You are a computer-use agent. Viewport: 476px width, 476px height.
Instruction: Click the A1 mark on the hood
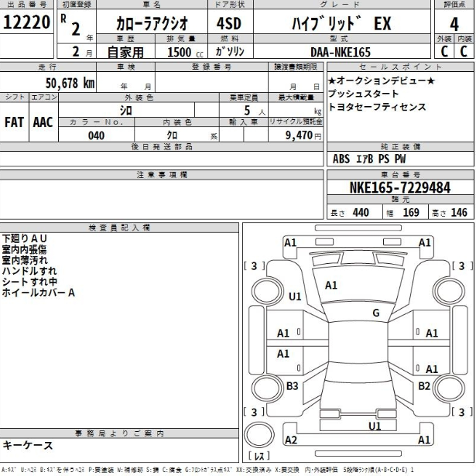click(x=331, y=285)
